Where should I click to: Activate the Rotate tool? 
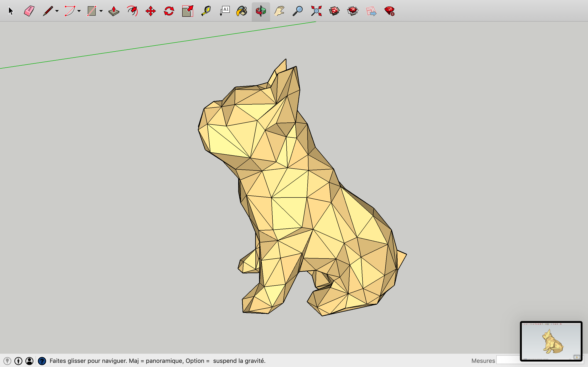(x=169, y=11)
